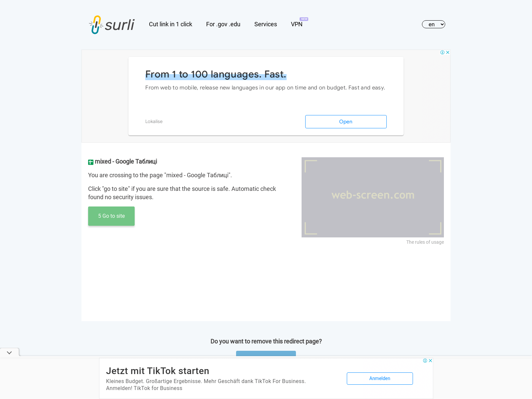This screenshot has width=532, height=399.
Task: Open the en language dropdown
Action: click(x=434, y=24)
